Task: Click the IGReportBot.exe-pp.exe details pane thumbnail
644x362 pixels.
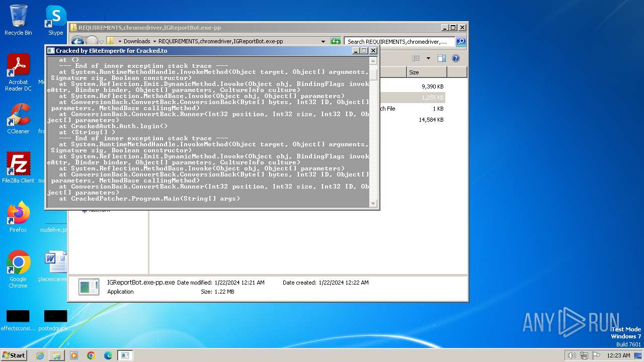Action: point(89,287)
